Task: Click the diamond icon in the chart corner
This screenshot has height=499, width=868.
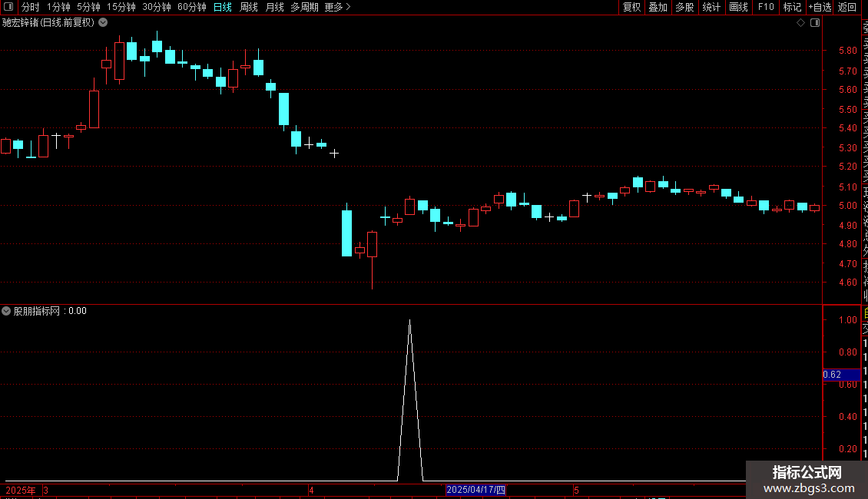Action: [800, 23]
